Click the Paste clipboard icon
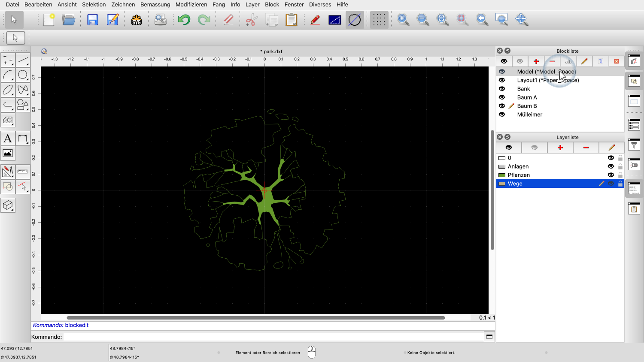 click(x=291, y=20)
